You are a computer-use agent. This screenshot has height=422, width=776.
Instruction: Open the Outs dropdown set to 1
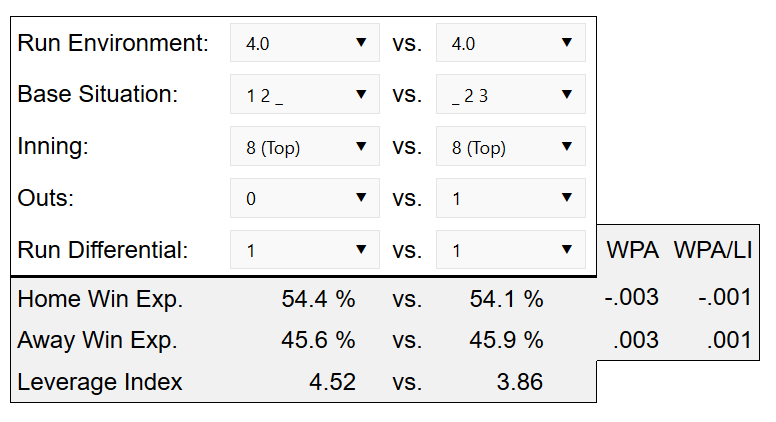[x=510, y=198]
